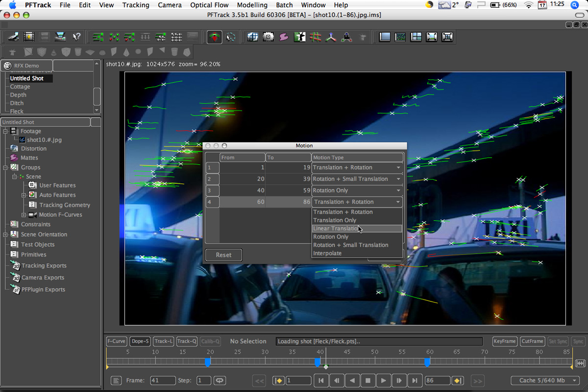
Task: Toggle the Dope-S panel button
Action: pos(140,341)
